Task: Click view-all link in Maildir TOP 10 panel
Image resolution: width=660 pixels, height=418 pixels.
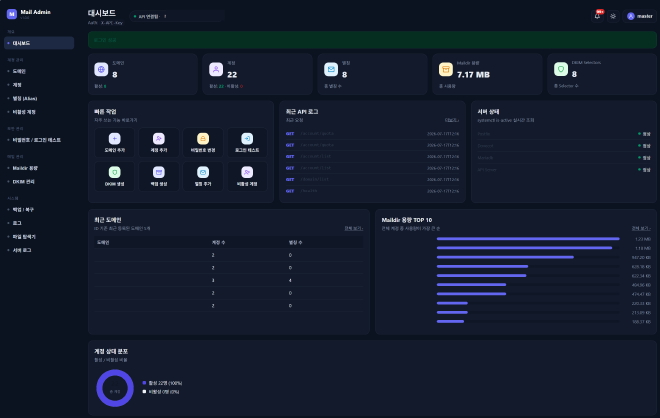Action: (641, 228)
